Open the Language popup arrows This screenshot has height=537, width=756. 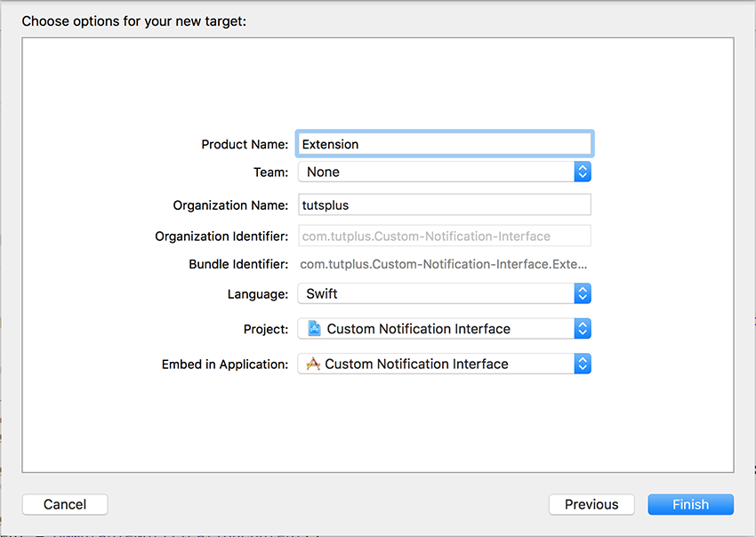pos(583,293)
